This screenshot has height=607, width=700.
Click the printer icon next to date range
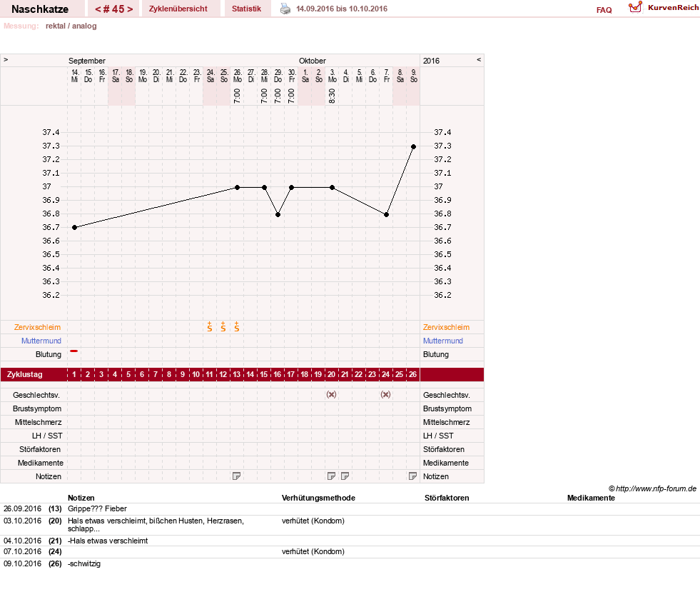click(x=285, y=9)
